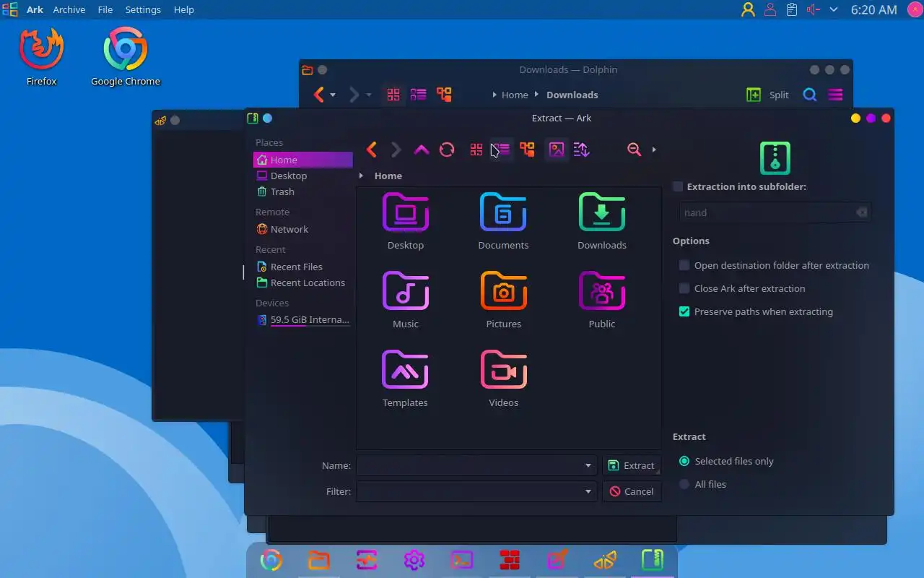Open the terminal from the dock

(x=462, y=560)
